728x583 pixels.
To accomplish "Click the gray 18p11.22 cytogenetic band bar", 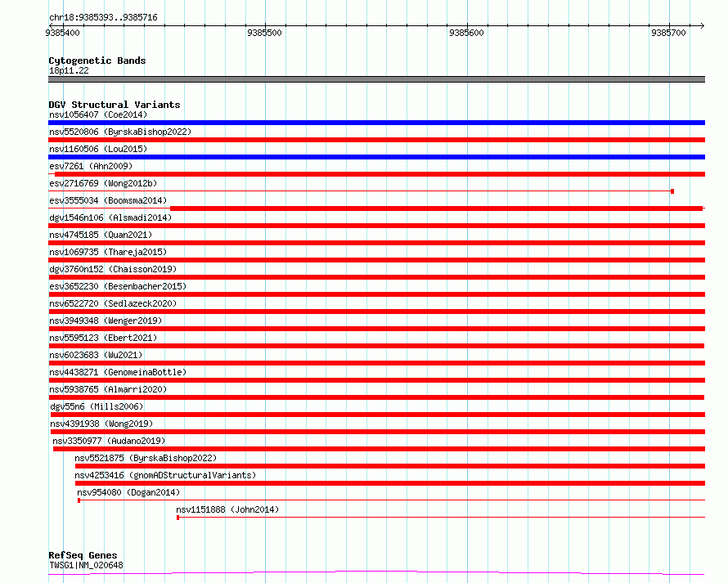I will pyautogui.click(x=376, y=79).
